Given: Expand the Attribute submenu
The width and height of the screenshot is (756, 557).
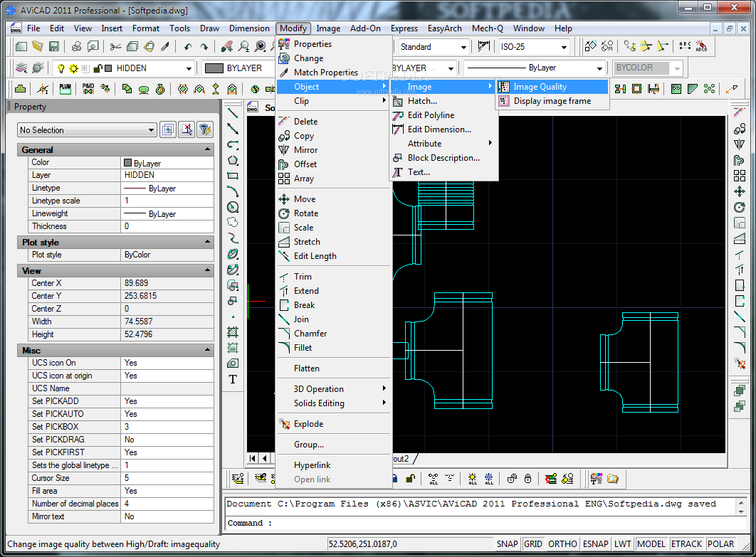Looking at the screenshot, I should tap(443, 144).
